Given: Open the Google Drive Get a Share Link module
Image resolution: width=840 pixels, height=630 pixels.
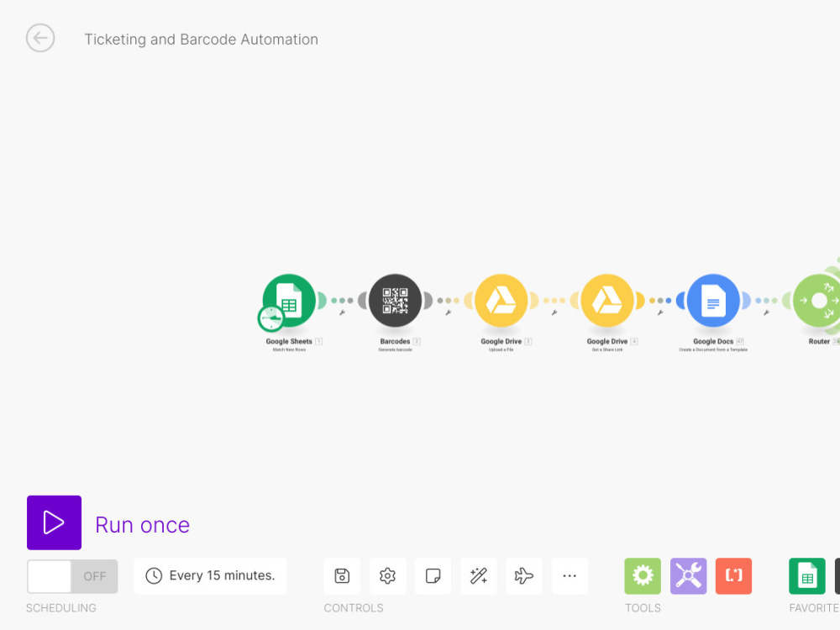Looking at the screenshot, I should (x=607, y=301).
